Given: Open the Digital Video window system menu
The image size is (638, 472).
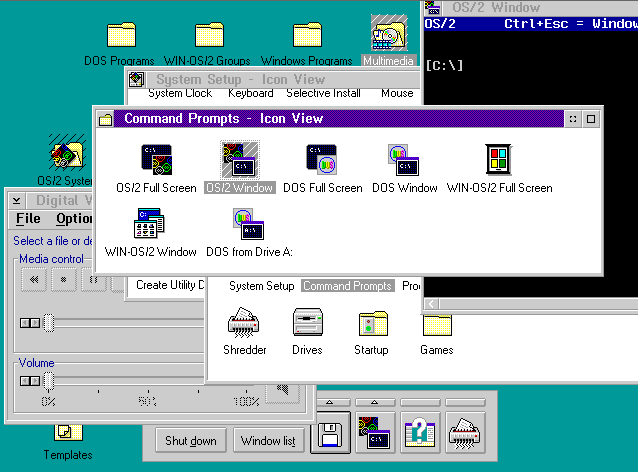Looking at the screenshot, I should click(16, 200).
